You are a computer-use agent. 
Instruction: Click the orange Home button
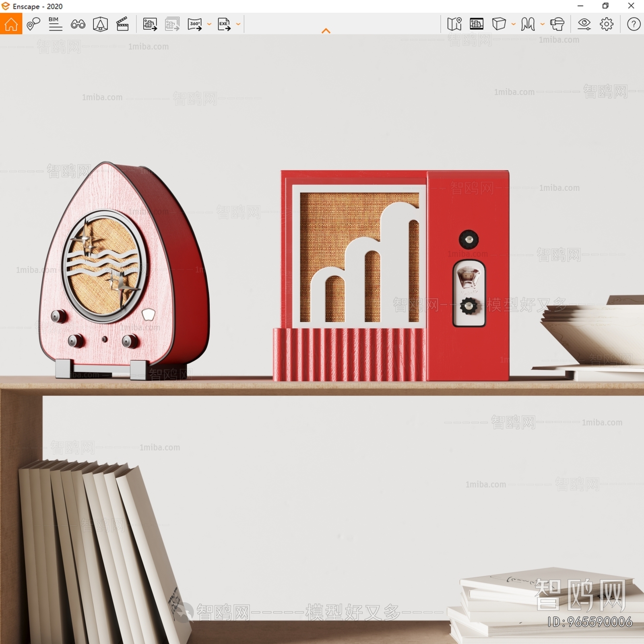[11, 24]
